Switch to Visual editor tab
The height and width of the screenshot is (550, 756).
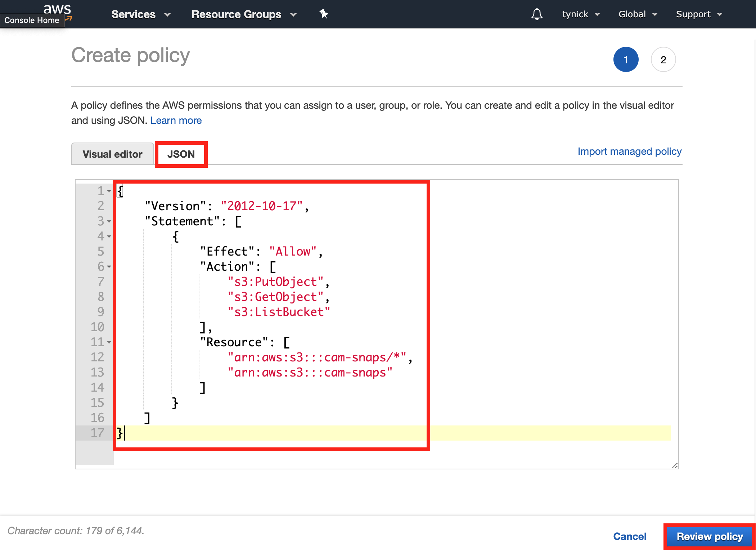(x=112, y=154)
